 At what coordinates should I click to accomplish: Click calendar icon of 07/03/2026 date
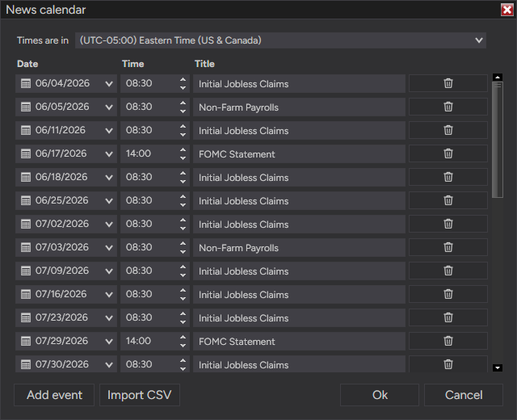pos(26,247)
